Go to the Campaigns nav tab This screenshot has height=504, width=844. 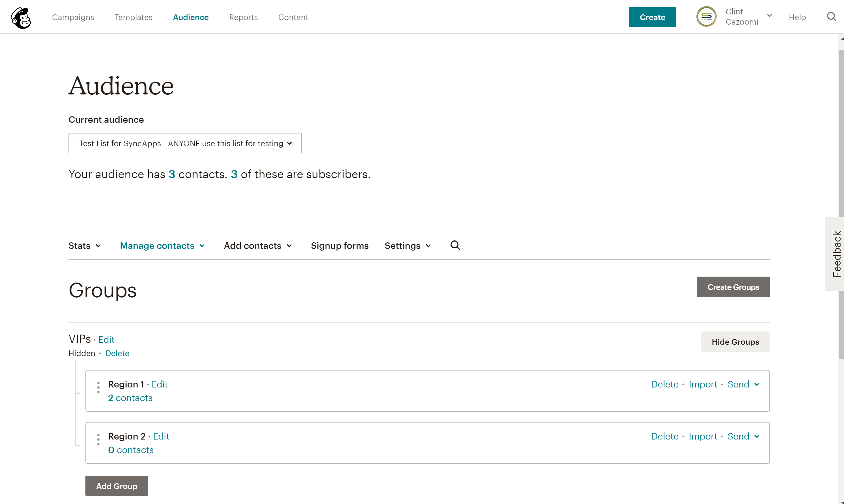click(73, 17)
